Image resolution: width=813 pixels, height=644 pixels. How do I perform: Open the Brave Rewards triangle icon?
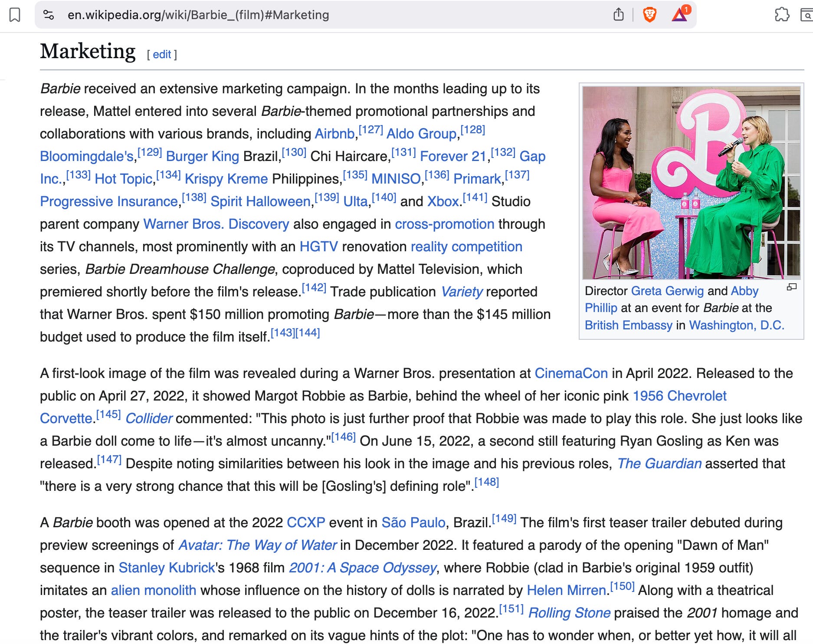tap(679, 15)
